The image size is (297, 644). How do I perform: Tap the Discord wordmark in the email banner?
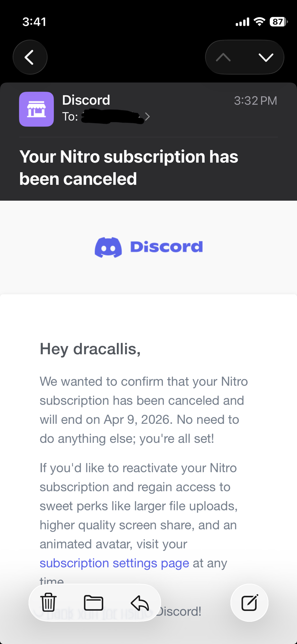tap(166, 247)
